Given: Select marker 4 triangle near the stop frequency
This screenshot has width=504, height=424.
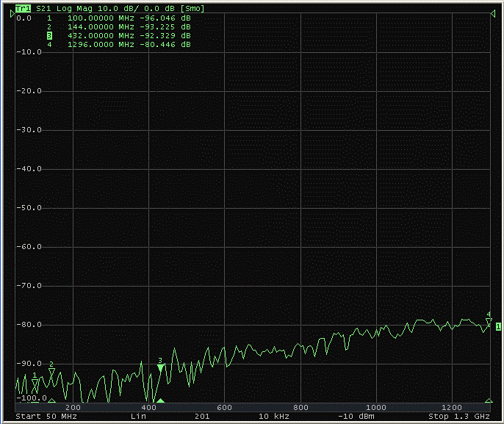Looking at the screenshot, I should pos(489,322).
